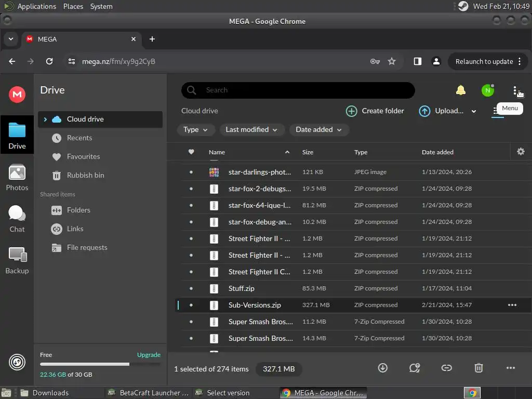Open the Photos section
The width and height of the screenshot is (532, 399).
(x=17, y=178)
